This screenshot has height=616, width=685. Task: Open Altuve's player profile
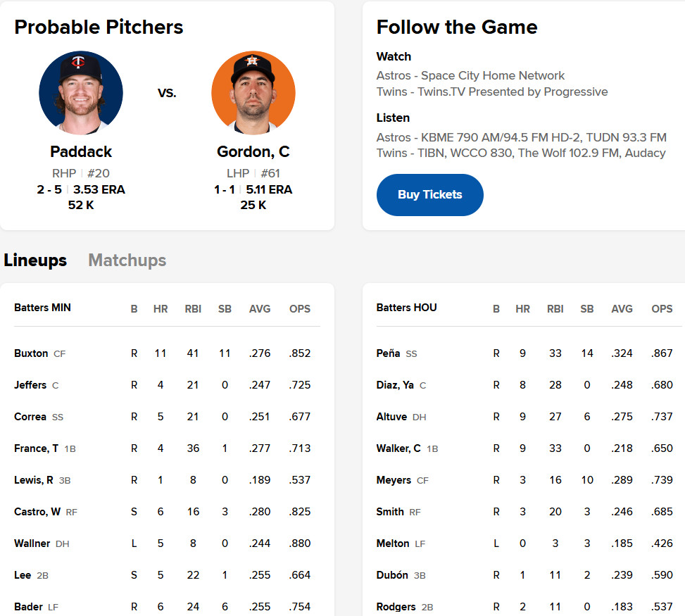391,417
